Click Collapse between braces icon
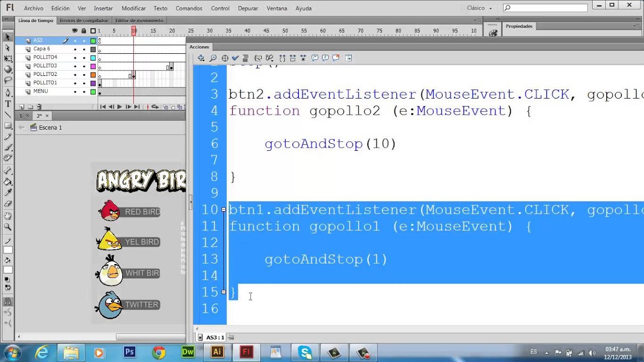644x362 pixels. pos(282,58)
